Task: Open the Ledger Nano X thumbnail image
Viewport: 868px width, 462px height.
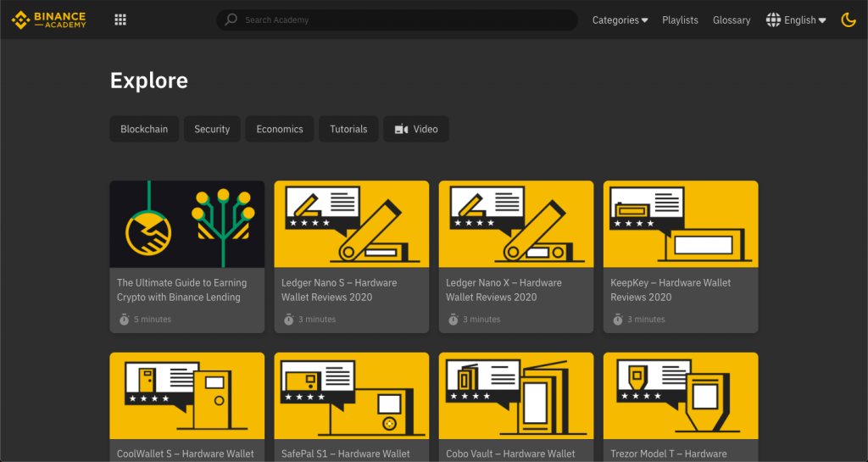Action: (x=516, y=224)
